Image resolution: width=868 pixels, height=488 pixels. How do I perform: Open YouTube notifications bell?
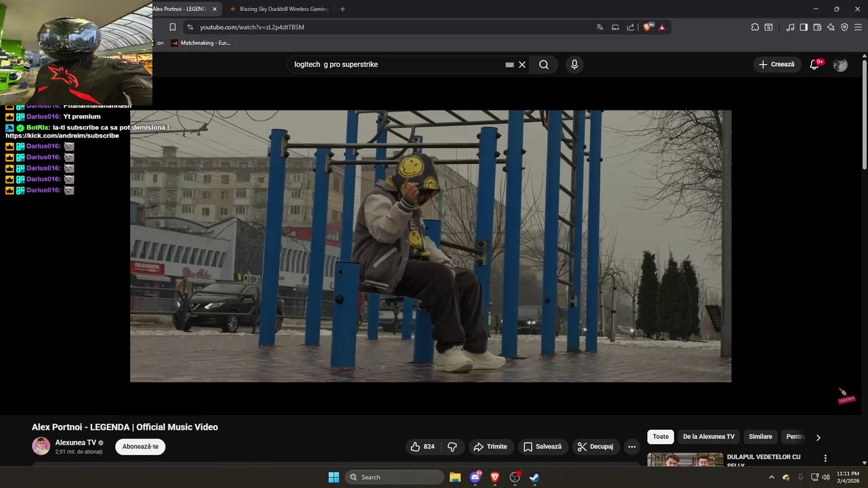815,64
